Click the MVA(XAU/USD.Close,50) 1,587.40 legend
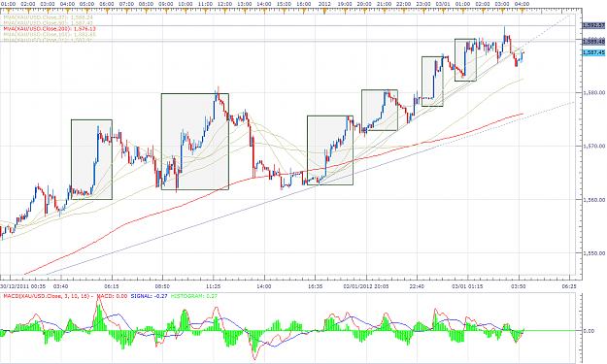The height and width of the screenshot is (364, 607). click(x=48, y=23)
